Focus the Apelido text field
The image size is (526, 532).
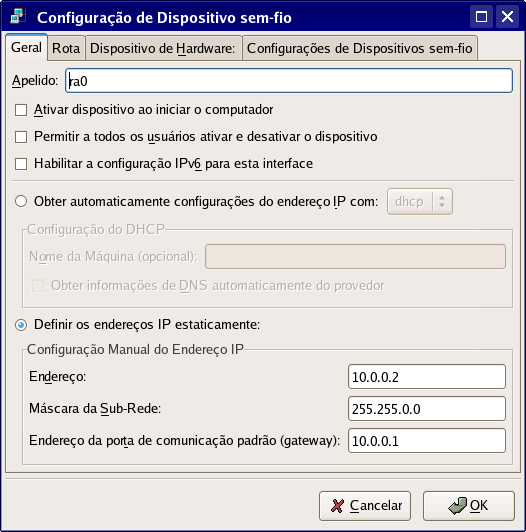(x=289, y=81)
